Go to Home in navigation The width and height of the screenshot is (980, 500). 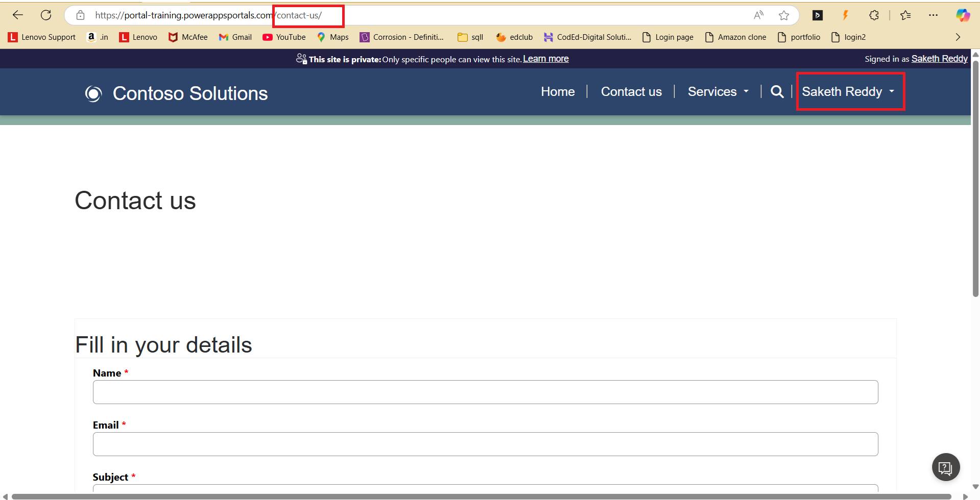click(x=558, y=92)
